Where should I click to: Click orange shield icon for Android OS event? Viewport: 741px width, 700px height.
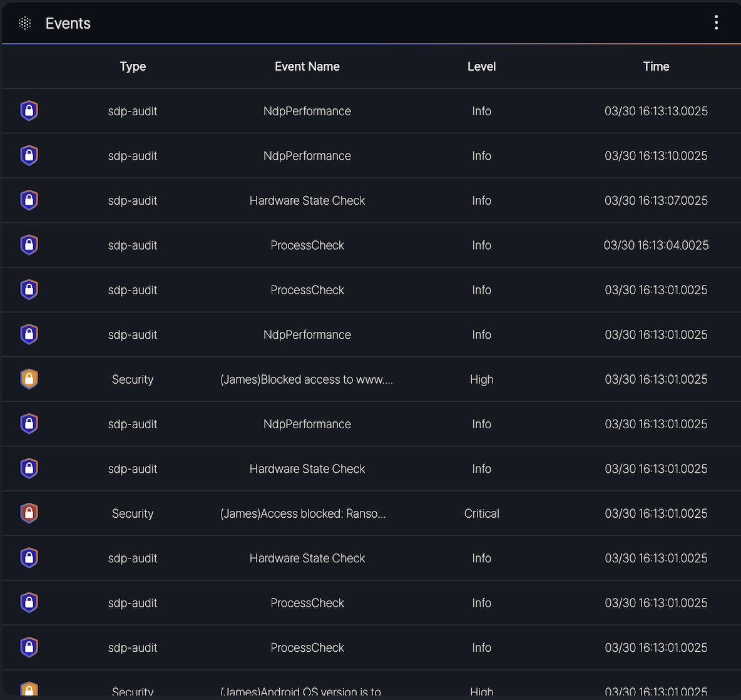29,689
